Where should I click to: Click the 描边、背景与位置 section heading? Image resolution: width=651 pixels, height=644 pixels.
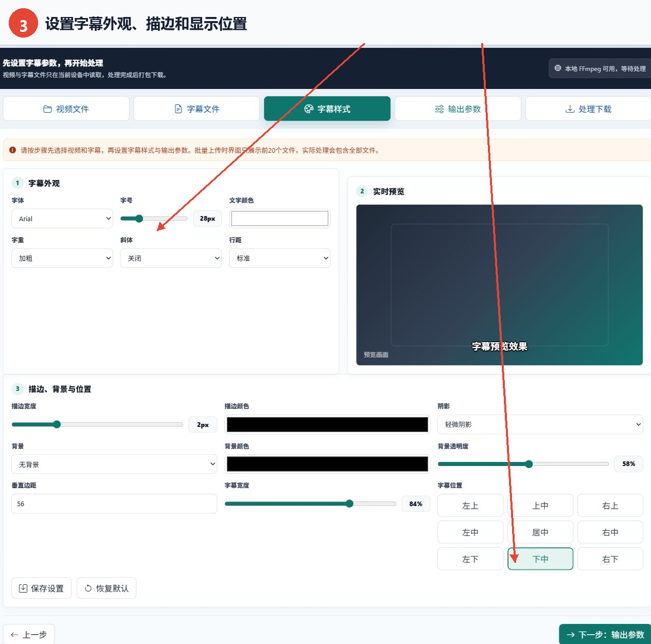pyautogui.click(x=60, y=389)
